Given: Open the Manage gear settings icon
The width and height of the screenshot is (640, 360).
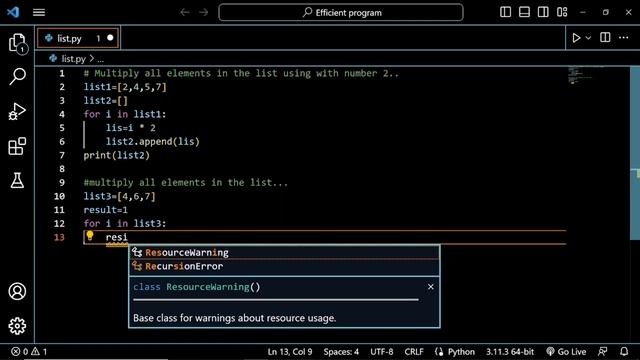Looking at the screenshot, I should point(17,326).
